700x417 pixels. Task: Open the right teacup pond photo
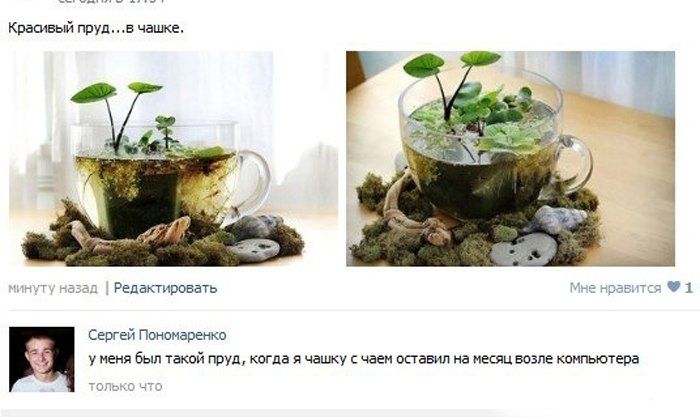(x=510, y=158)
